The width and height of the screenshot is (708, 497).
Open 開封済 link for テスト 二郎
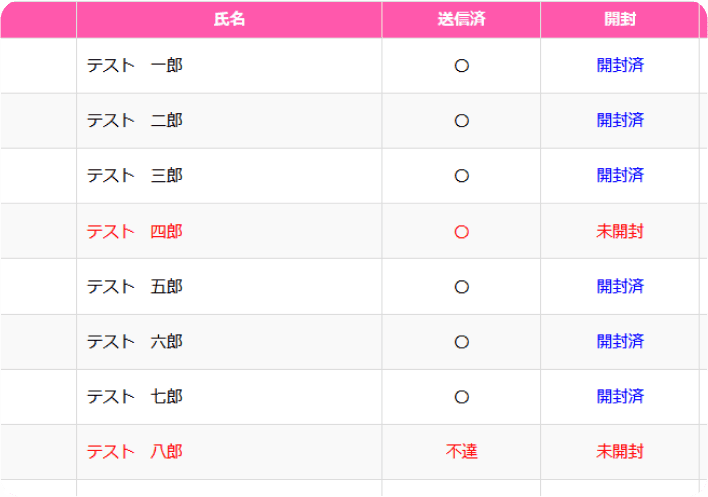(x=620, y=121)
